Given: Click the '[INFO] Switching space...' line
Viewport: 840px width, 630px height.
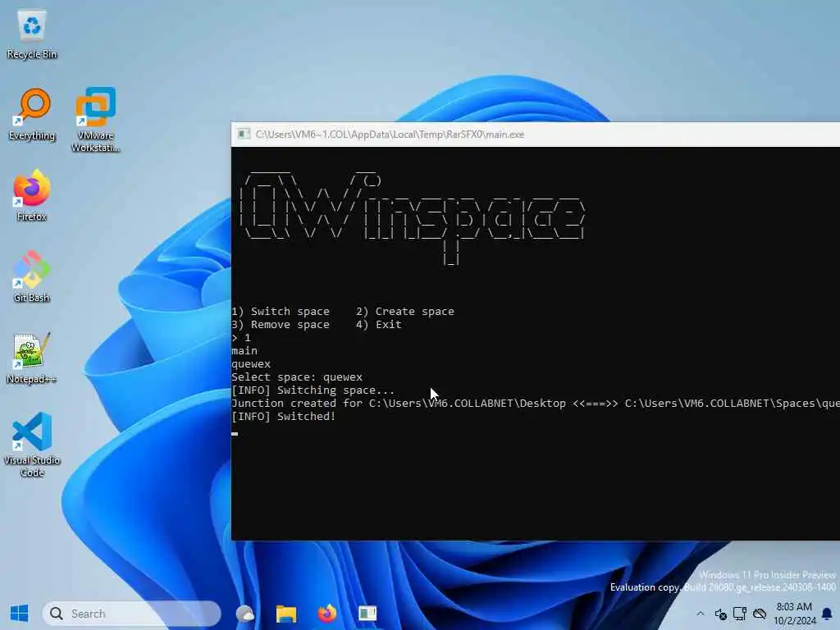Looking at the screenshot, I should 313,390.
